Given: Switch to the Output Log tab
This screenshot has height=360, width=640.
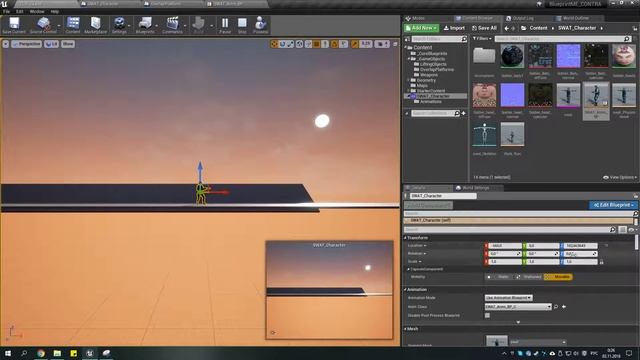Looking at the screenshot, I should 522,18.
